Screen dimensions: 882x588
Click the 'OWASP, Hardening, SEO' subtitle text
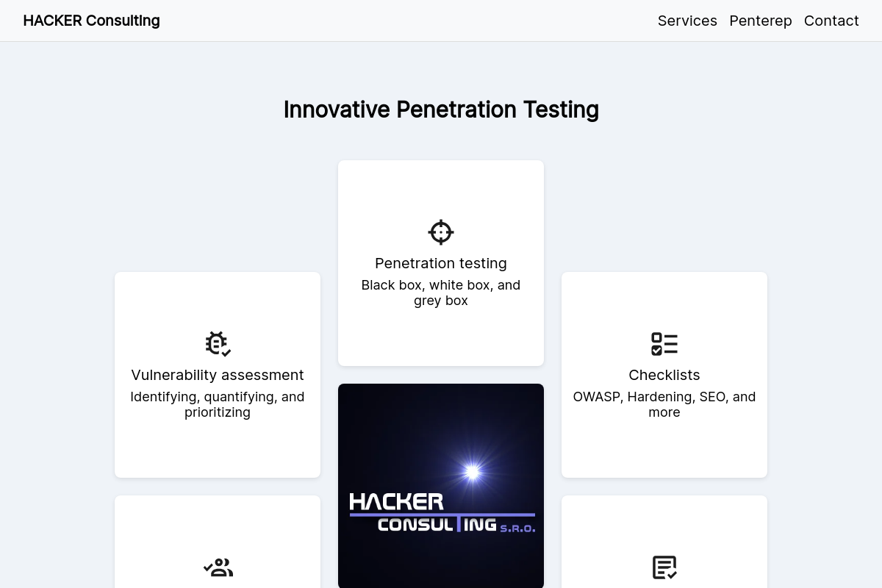click(664, 404)
